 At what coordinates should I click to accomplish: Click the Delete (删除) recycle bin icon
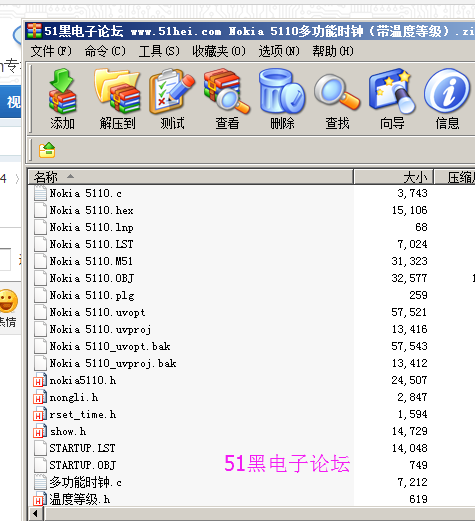click(x=282, y=91)
